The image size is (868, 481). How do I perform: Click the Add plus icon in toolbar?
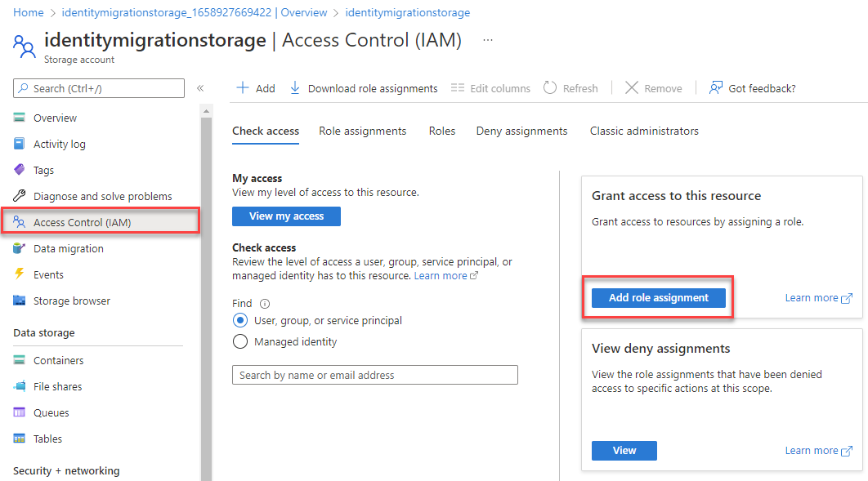pos(243,88)
